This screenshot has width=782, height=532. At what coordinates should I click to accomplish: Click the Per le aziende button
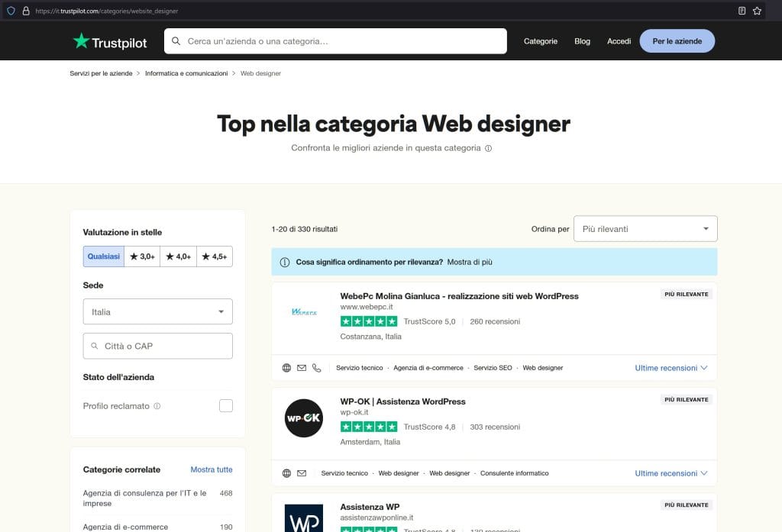tap(677, 41)
